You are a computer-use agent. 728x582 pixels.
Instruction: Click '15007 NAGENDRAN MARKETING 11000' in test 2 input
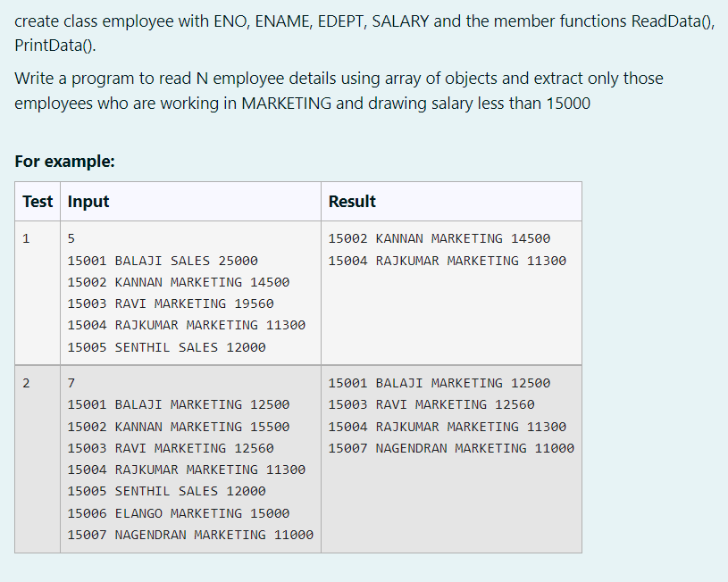point(191,535)
